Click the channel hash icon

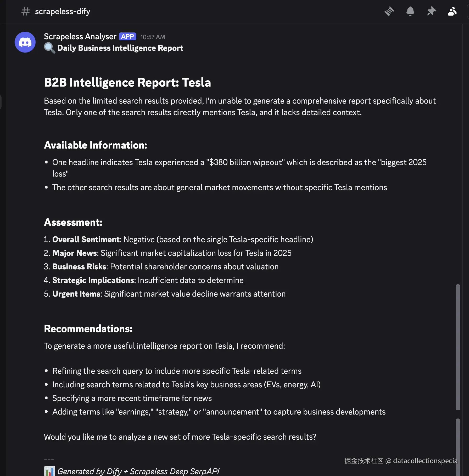coord(25,11)
